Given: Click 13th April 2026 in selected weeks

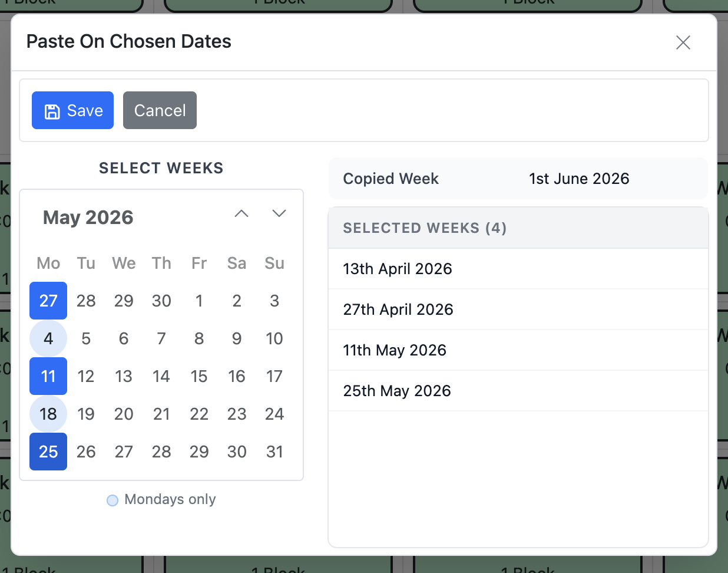Looking at the screenshot, I should (x=398, y=269).
